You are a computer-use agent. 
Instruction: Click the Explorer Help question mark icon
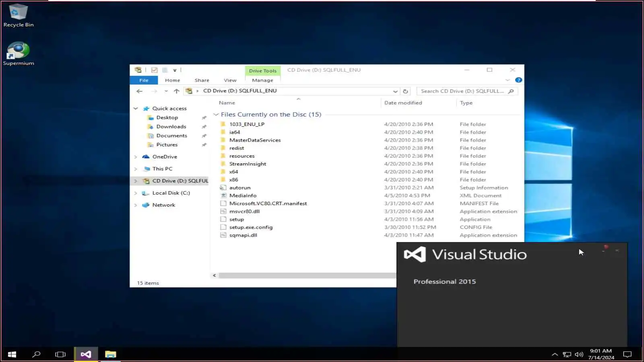click(518, 80)
